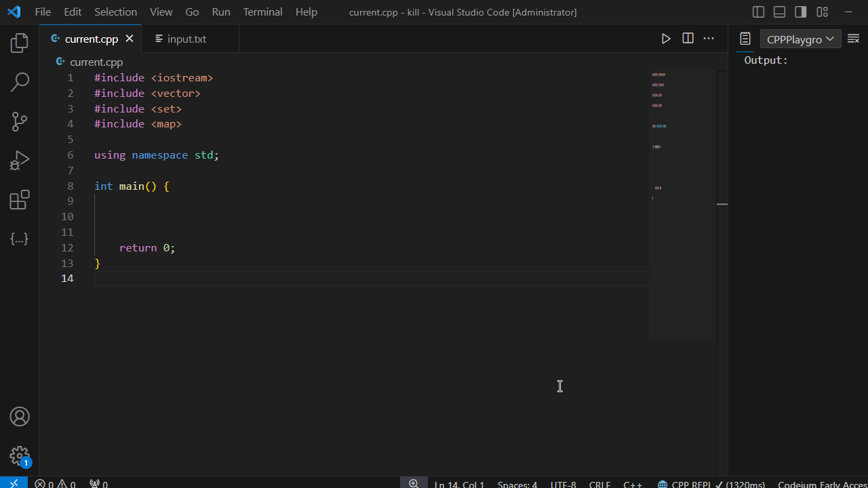Click the '#include <iostream>' line
868x488 pixels.
tap(153, 78)
